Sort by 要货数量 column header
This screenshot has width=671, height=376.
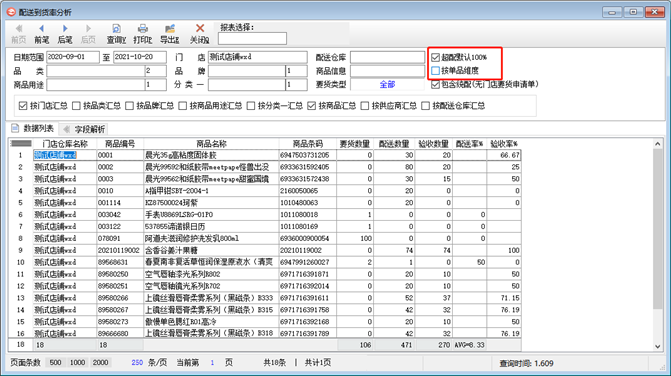[x=355, y=144]
